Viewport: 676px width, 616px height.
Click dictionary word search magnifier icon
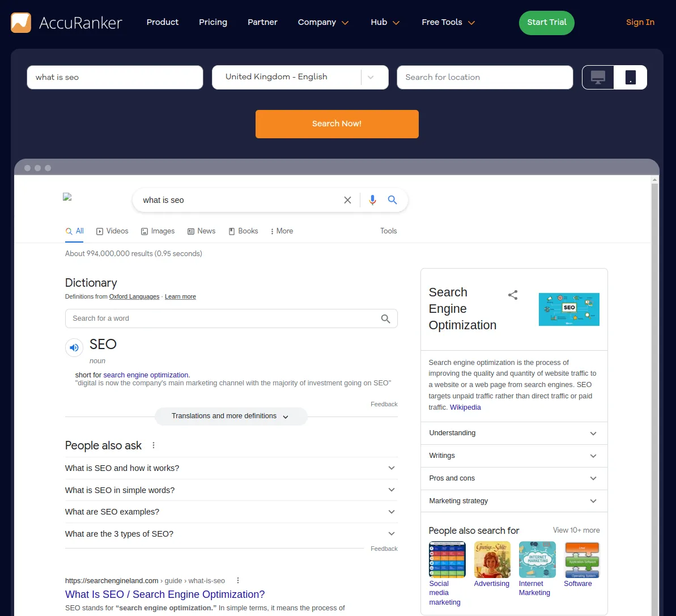[385, 318]
